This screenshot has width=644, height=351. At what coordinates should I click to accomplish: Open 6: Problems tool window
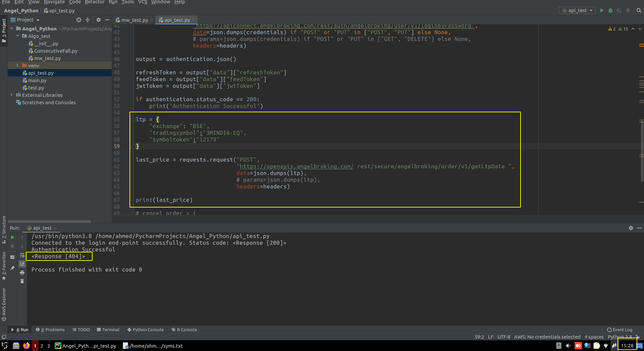[50, 330]
